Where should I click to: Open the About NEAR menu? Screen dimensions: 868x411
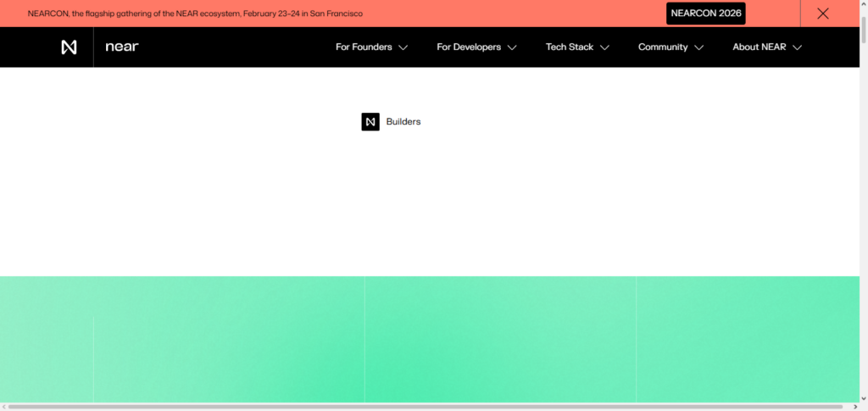[759, 47]
